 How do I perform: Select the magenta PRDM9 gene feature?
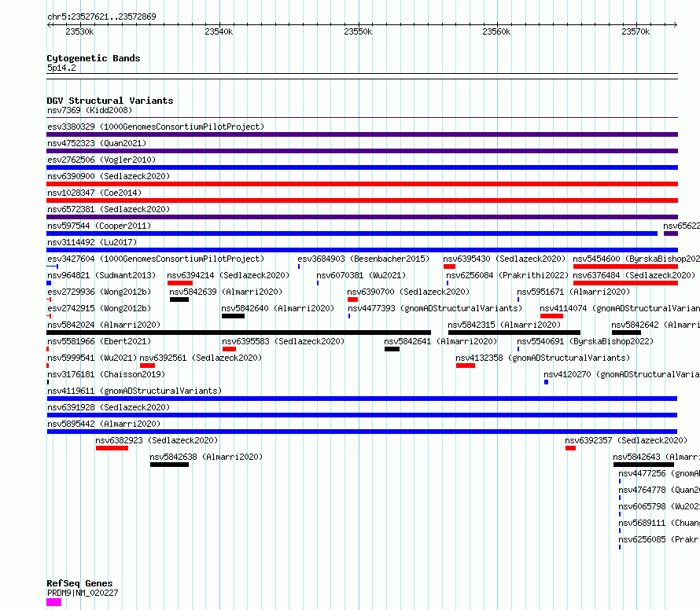click(x=54, y=602)
